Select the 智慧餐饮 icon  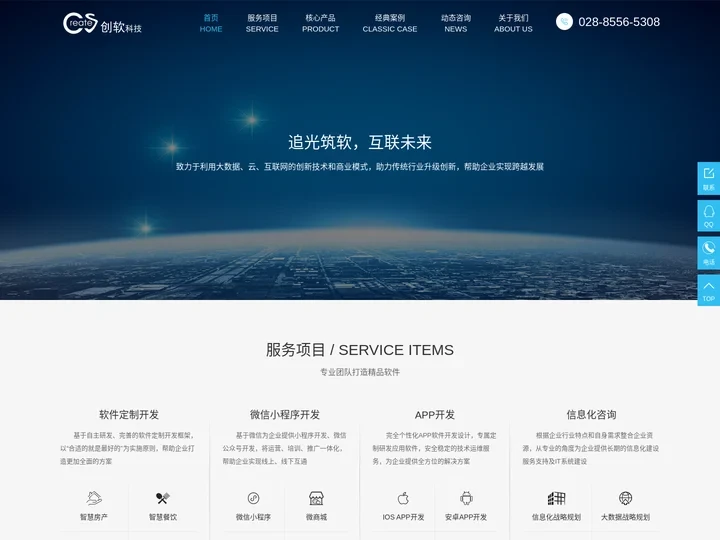163,498
